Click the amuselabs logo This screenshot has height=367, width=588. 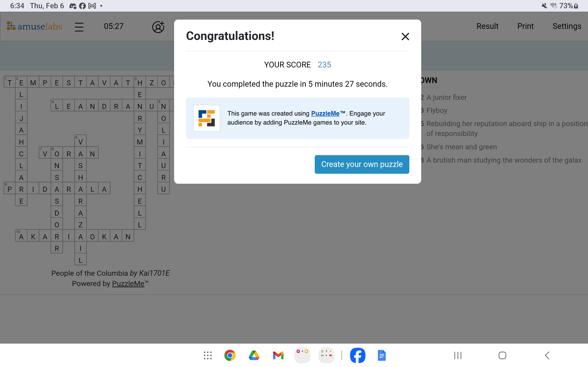coord(34,26)
